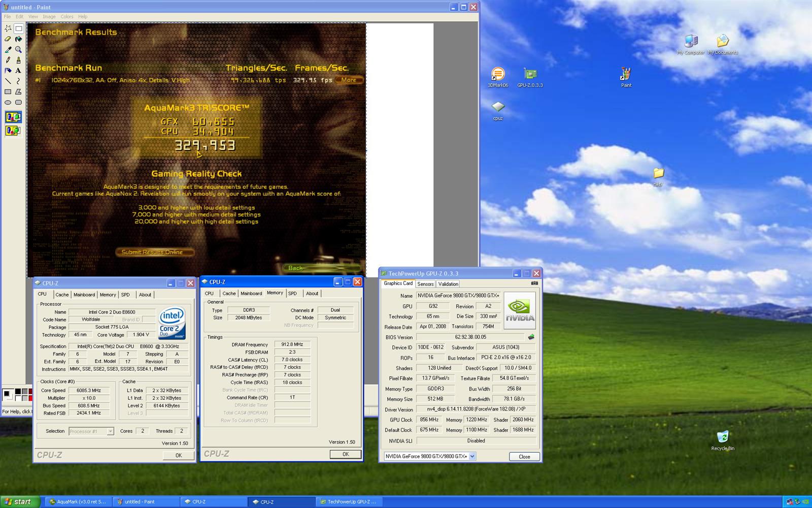The width and height of the screenshot is (812, 508).
Task: Select the Brush tool in Paint
Action: point(18,60)
